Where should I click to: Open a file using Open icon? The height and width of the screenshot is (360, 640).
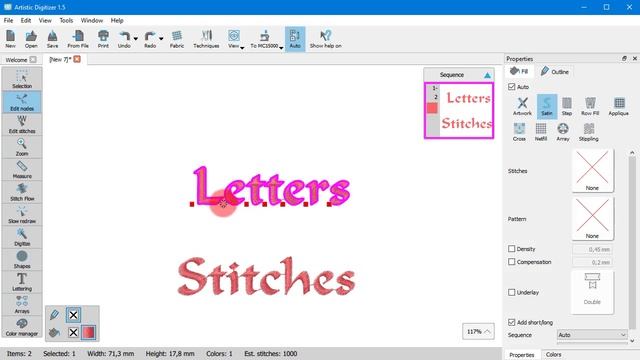click(31, 39)
